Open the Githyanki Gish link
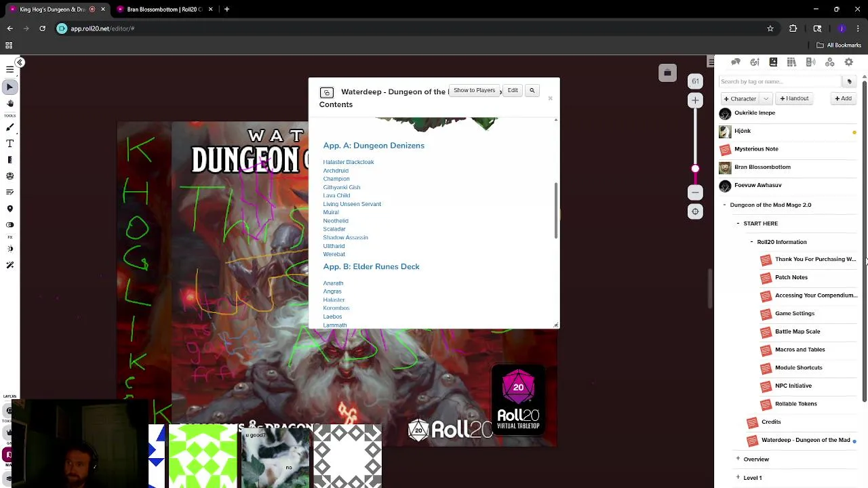This screenshot has height=488, width=868. pos(342,187)
